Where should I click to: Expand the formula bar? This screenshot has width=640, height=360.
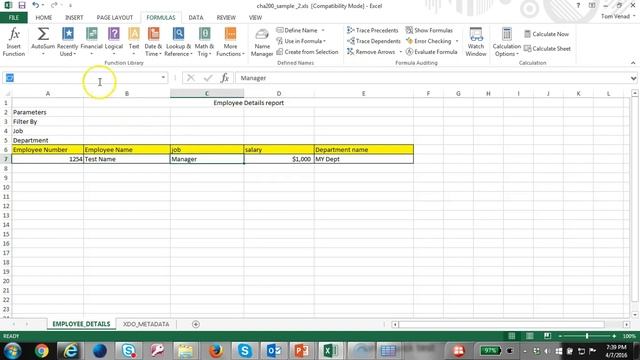[633, 78]
